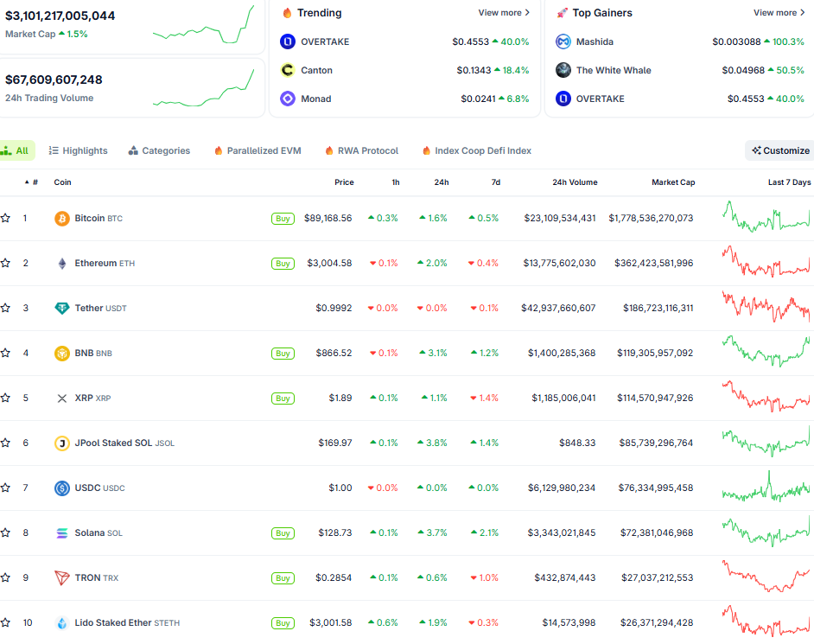
Task: Open Bitcoin's Last 7 Days sparkline chart
Action: (766, 217)
